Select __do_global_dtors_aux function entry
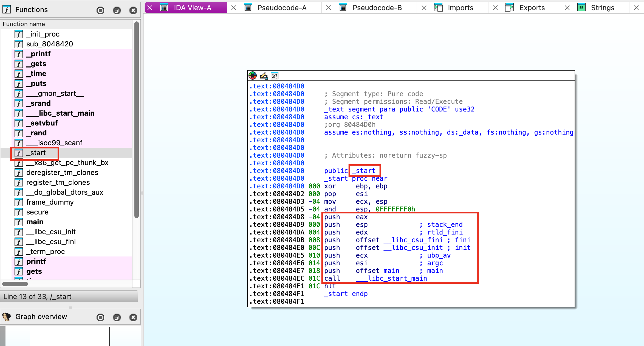 [67, 192]
